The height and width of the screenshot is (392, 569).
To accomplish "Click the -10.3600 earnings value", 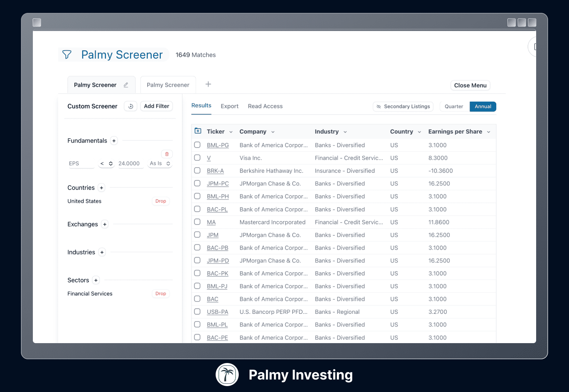I will coord(440,171).
